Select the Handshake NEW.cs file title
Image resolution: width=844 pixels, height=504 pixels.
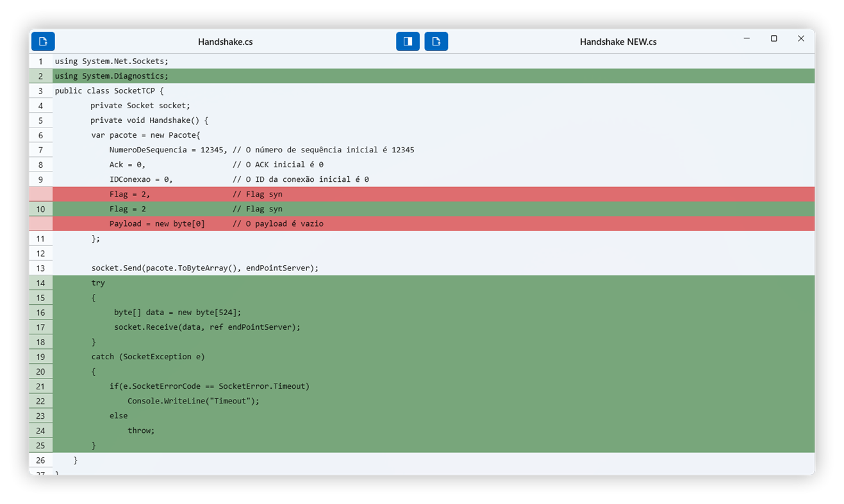pos(618,42)
